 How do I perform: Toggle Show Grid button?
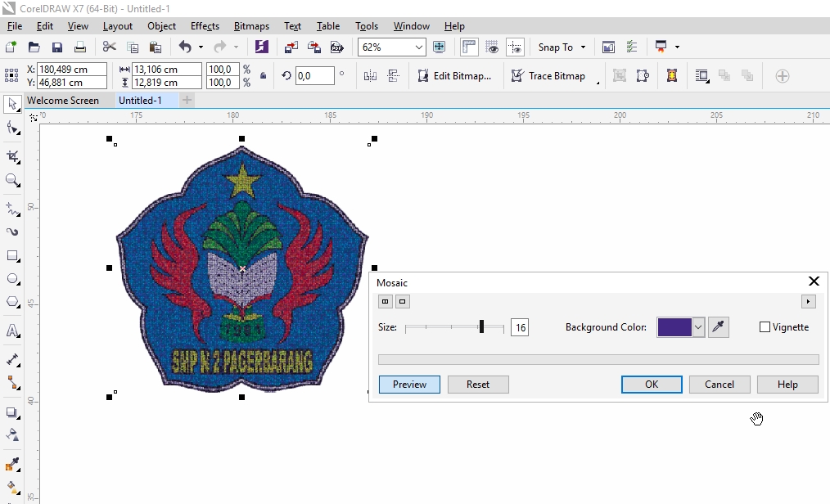(492, 47)
